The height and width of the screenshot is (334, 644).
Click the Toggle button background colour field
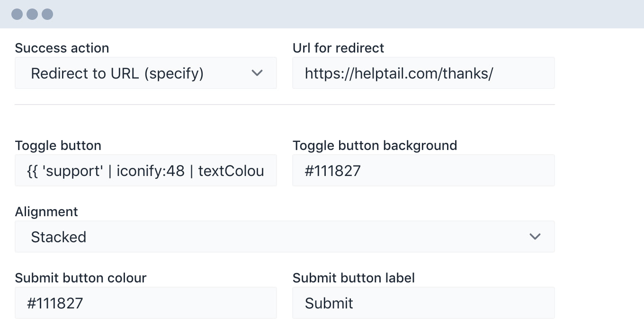point(423,170)
